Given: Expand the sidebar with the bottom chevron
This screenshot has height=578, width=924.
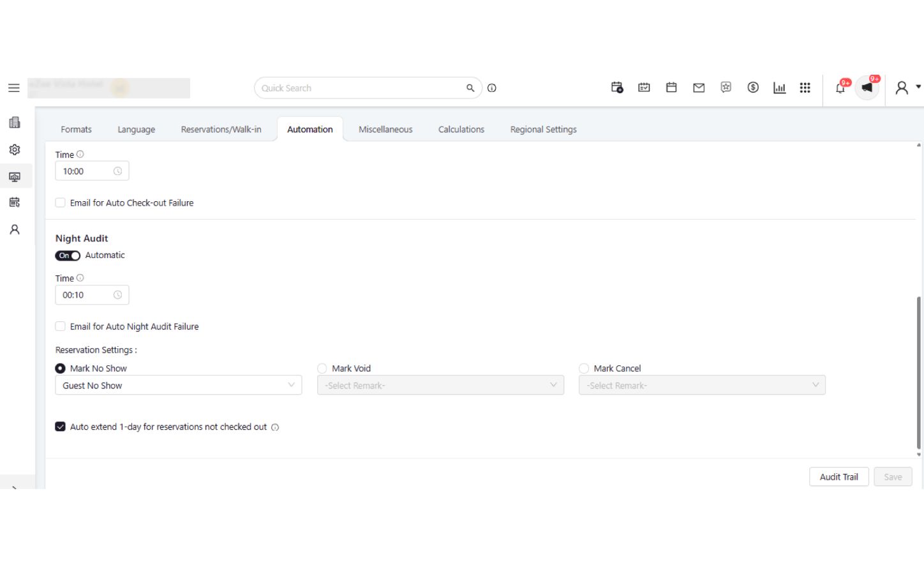Looking at the screenshot, I should (x=15, y=487).
